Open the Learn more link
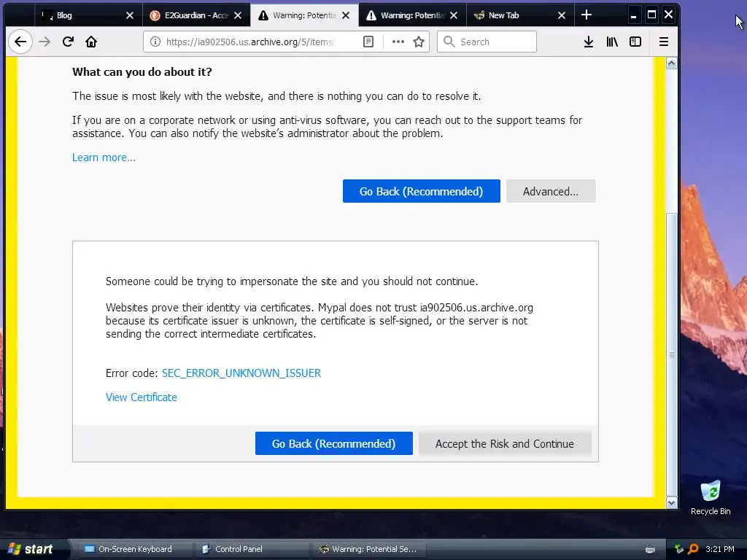This screenshot has height=560, width=747. (x=104, y=157)
